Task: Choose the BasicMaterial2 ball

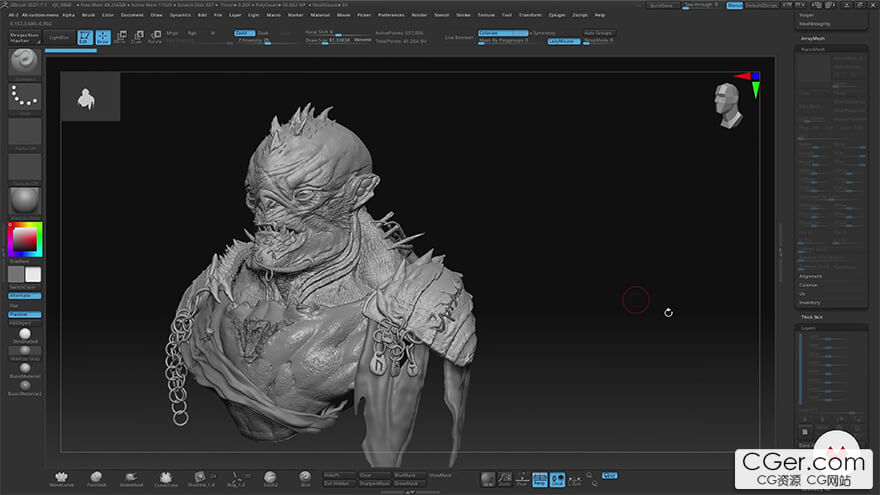Action: (25, 388)
